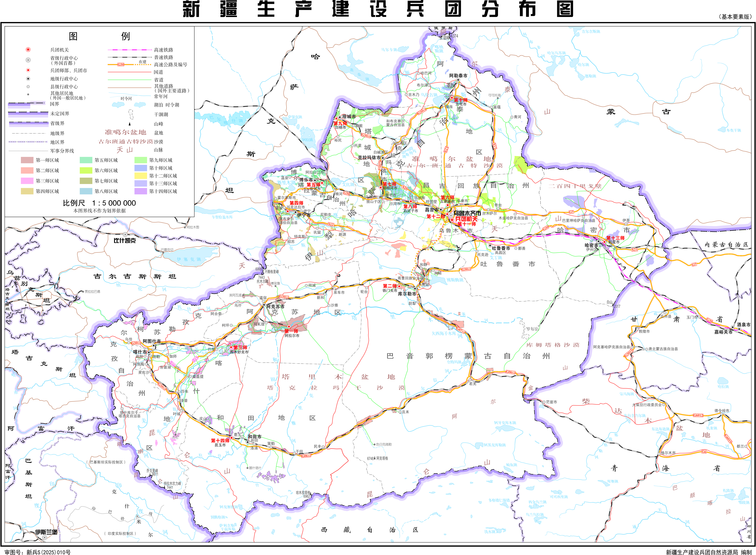Click the 兵团师部、兵团市 red dot legend symbol

pyautogui.click(x=28, y=70)
